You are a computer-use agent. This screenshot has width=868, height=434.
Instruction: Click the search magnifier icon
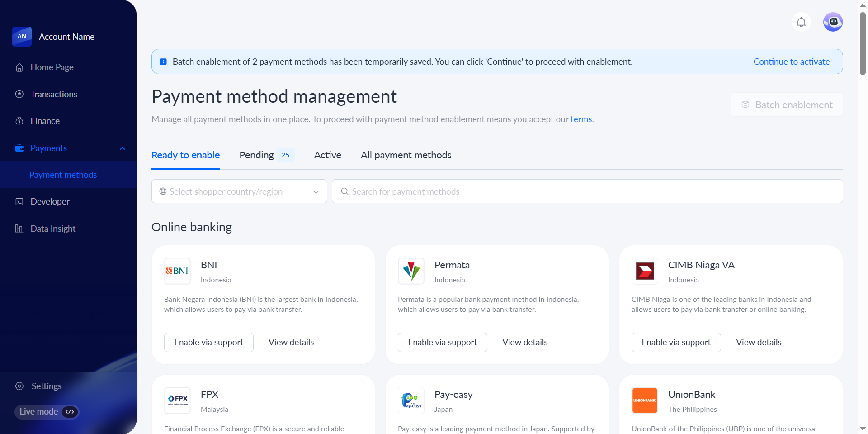[344, 191]
